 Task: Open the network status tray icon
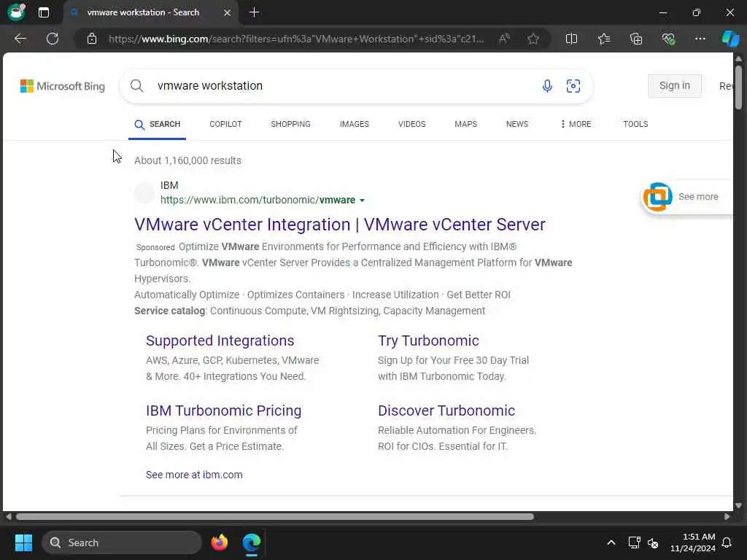[x=634, y=542]
